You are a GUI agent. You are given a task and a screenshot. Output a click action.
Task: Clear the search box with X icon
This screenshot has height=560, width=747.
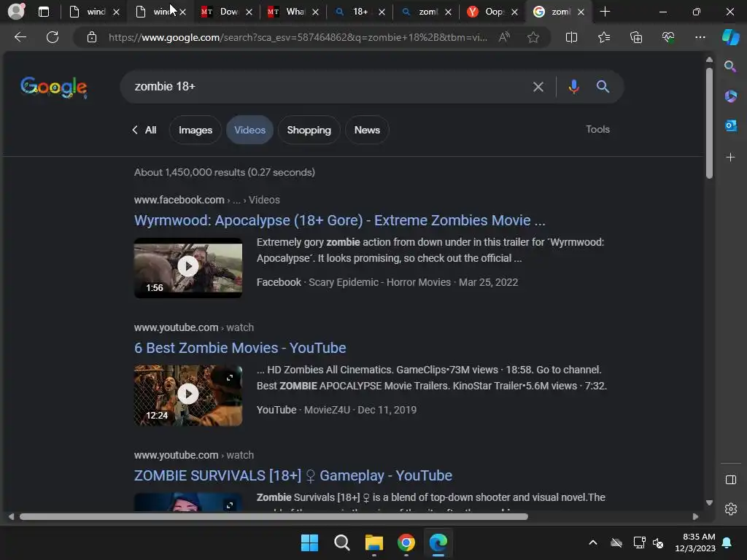[538, 87]
